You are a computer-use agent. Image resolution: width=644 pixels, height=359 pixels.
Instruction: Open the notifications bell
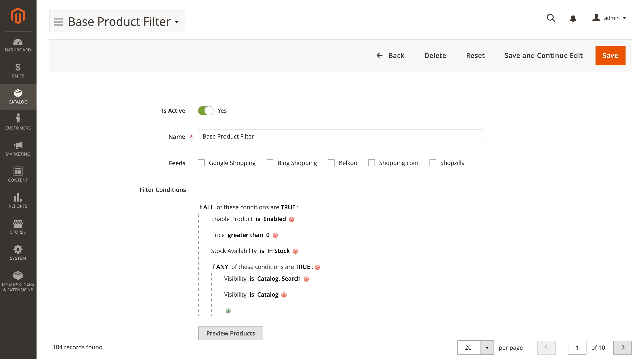[x=573, y=18]
